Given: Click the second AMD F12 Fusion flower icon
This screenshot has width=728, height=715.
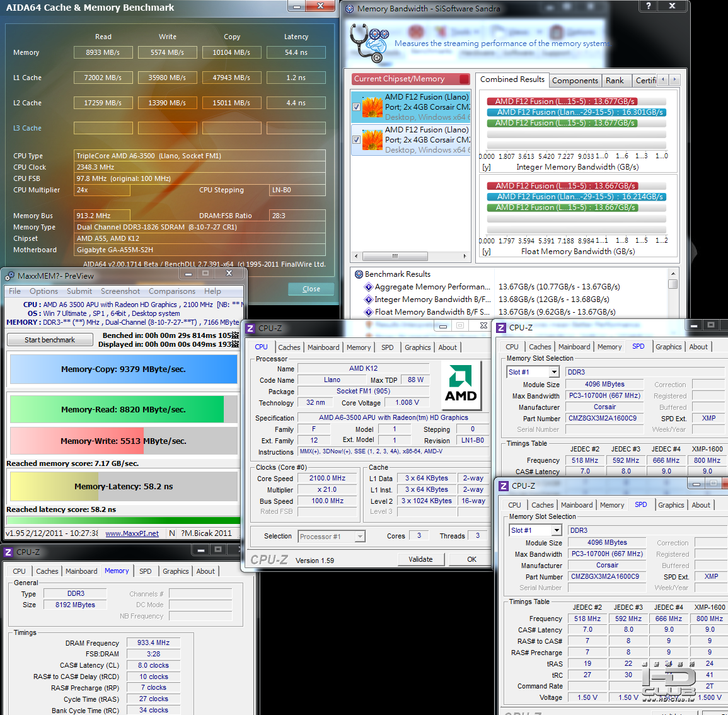Looking at the screenshot, I should 372,140.
